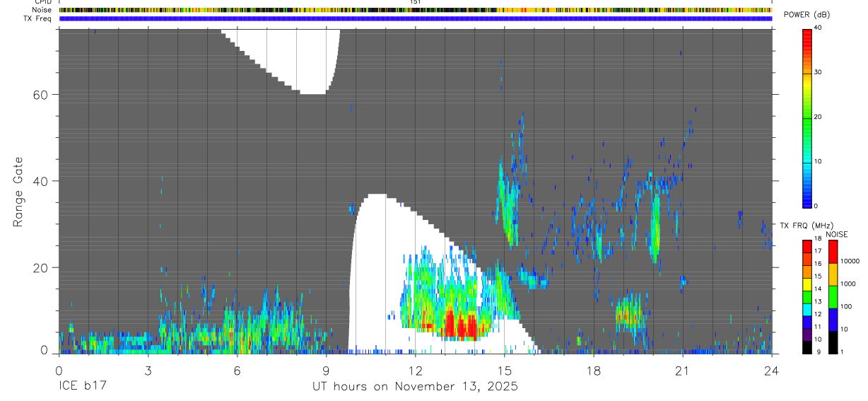Click the CPID value '151'
The image size is (868, 401).
(x=416, y=2)
